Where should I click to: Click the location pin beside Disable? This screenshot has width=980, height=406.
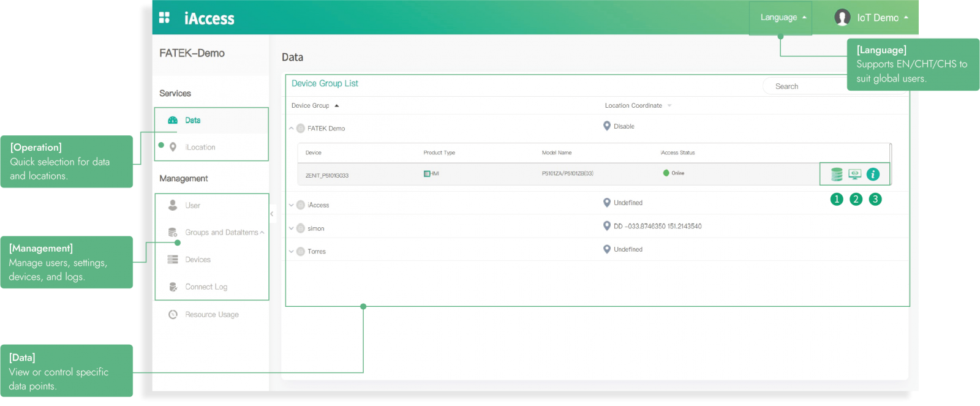click(x=606, y=126)
